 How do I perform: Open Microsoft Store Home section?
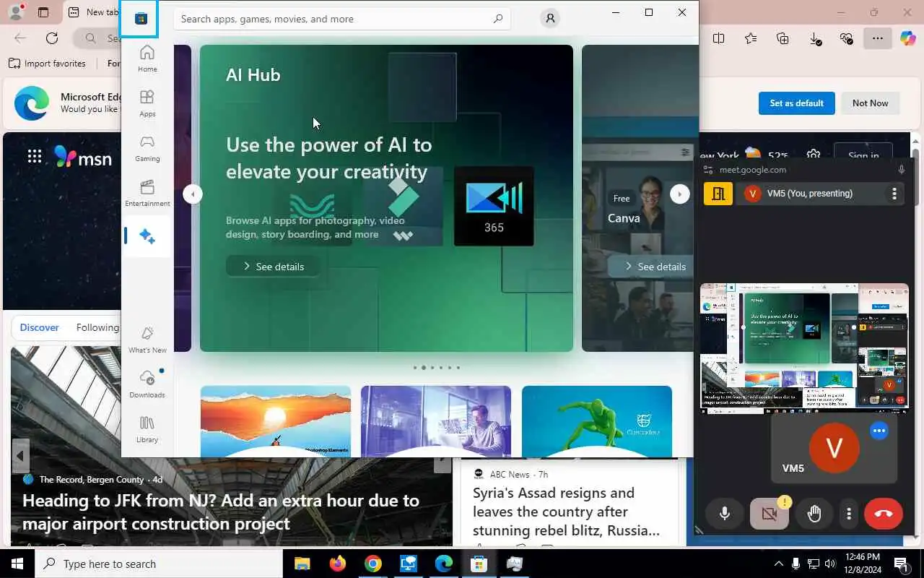[147, 59]
